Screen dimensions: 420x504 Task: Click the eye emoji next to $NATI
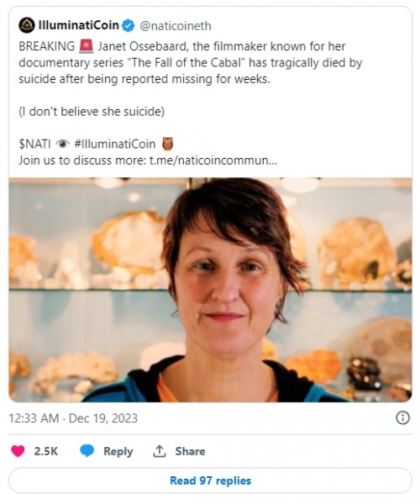[62, 144]
